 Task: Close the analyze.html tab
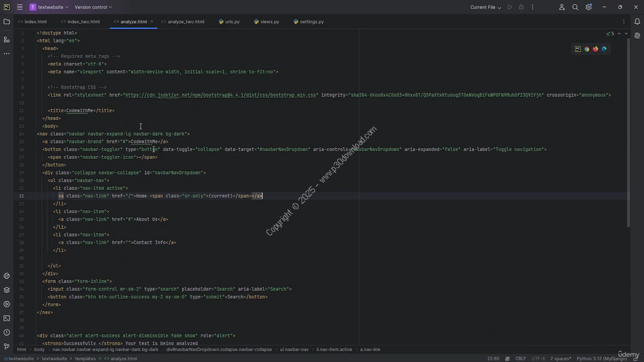coord(152,22)
